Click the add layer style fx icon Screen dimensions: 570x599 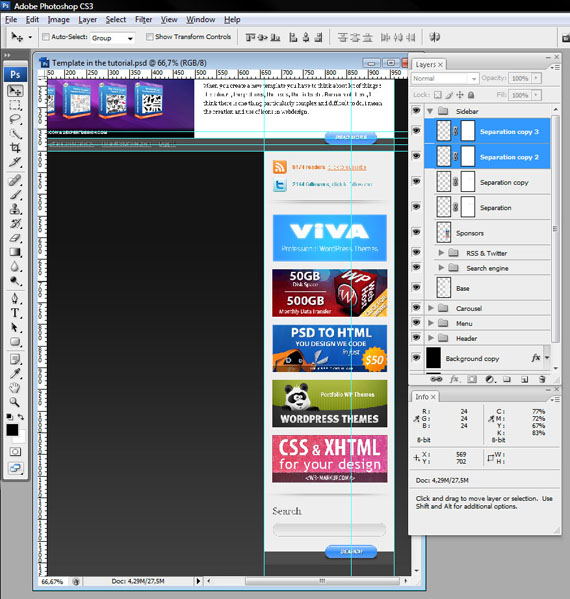pyautogui.click(x=454, y=379)
